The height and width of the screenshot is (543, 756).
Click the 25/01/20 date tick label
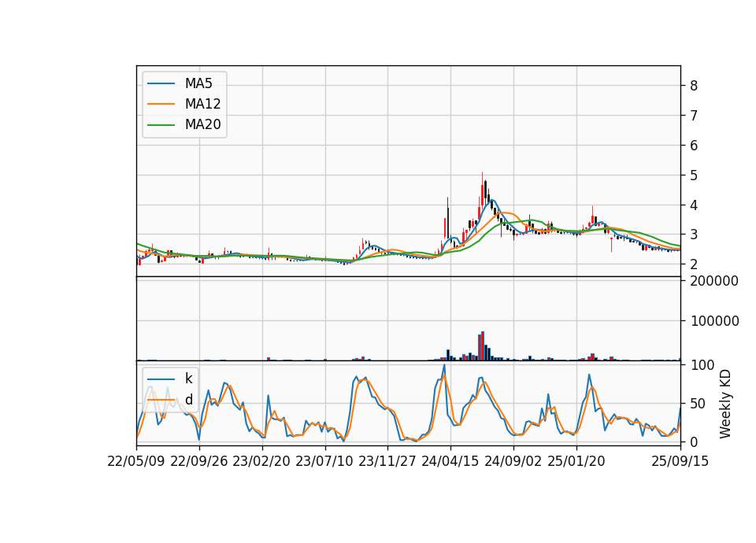pos(576,461)
